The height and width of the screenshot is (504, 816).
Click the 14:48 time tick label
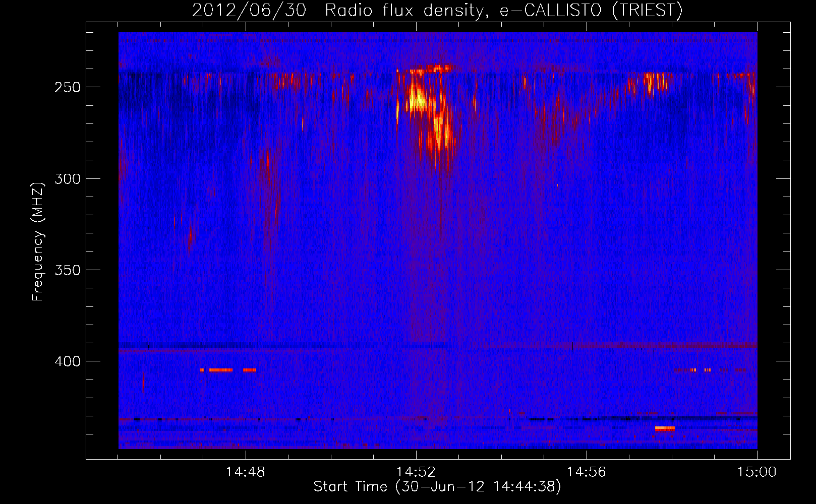tap(246, 472)
